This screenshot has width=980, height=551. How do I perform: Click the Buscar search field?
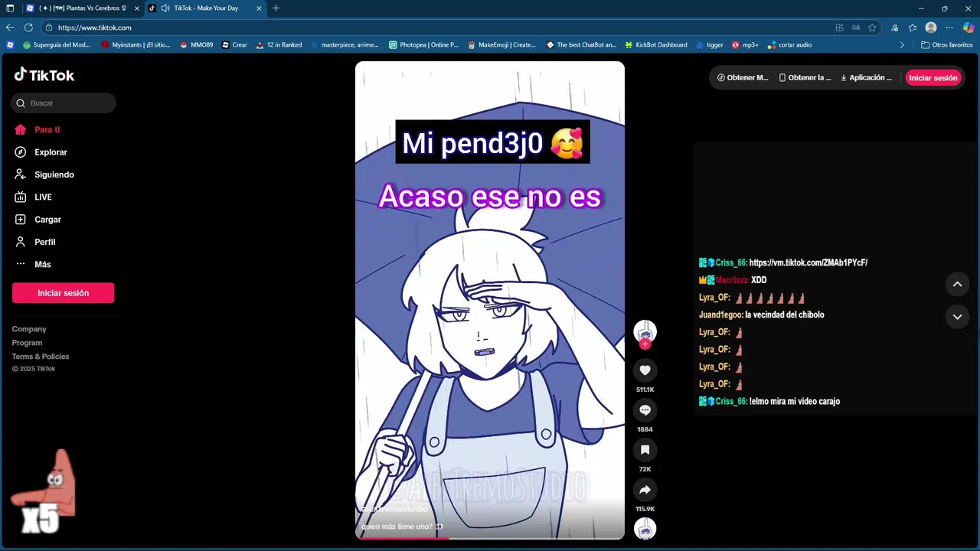tap(64, 103)
